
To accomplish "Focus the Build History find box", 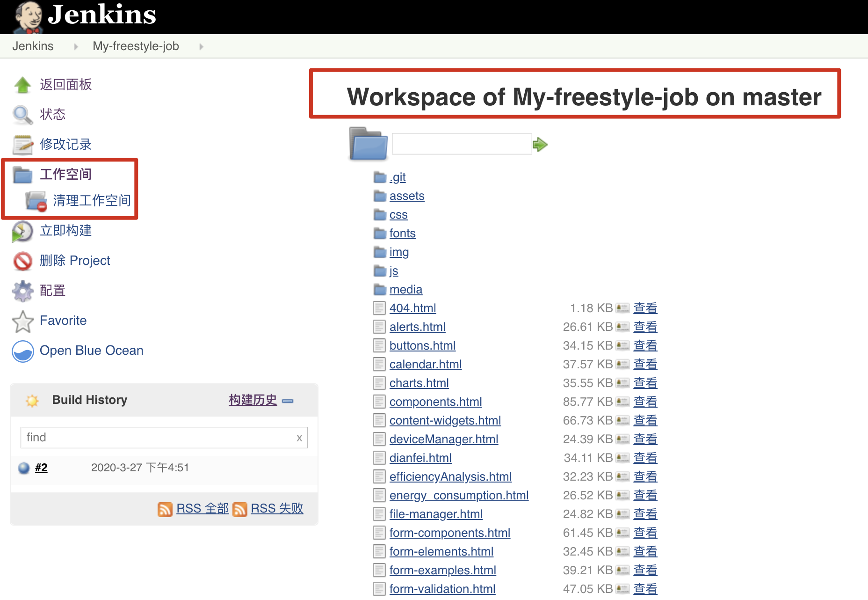I will pos(164,438).
